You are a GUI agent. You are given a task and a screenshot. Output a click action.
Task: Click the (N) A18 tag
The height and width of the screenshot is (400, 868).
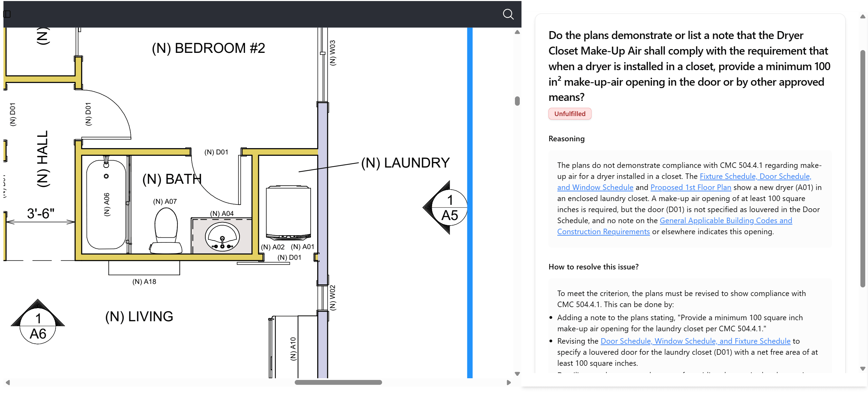coord(144,282)
